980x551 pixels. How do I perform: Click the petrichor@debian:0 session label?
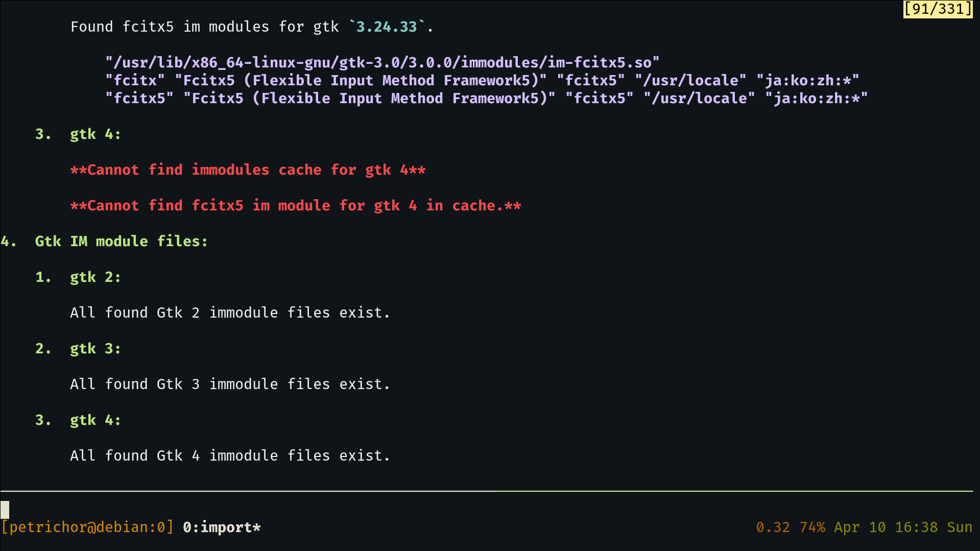pos(87,527)
